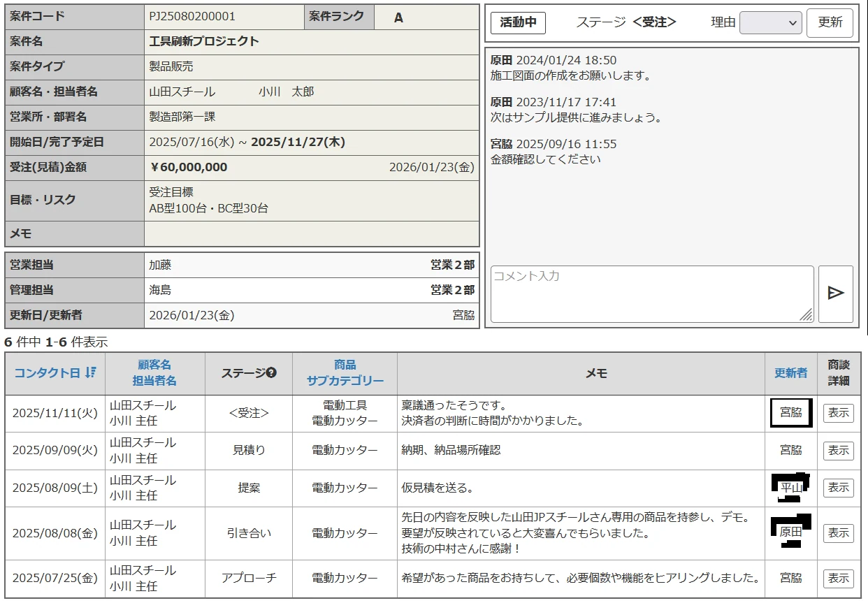
Task: Click the amount ¥60,000,000
Action: 189,168
